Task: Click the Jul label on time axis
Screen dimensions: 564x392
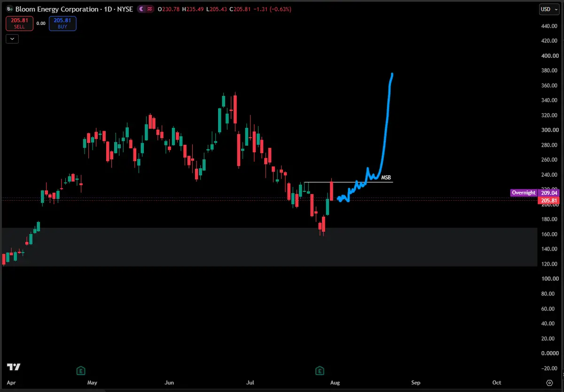Action: (x=251, y=383)
